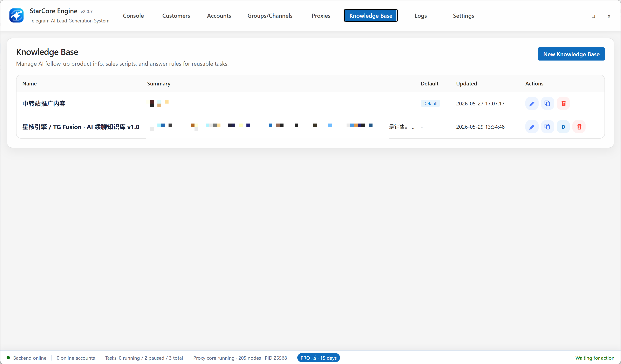Open the Groups/Channels tab
621x364 pixels.
(270, 15)
